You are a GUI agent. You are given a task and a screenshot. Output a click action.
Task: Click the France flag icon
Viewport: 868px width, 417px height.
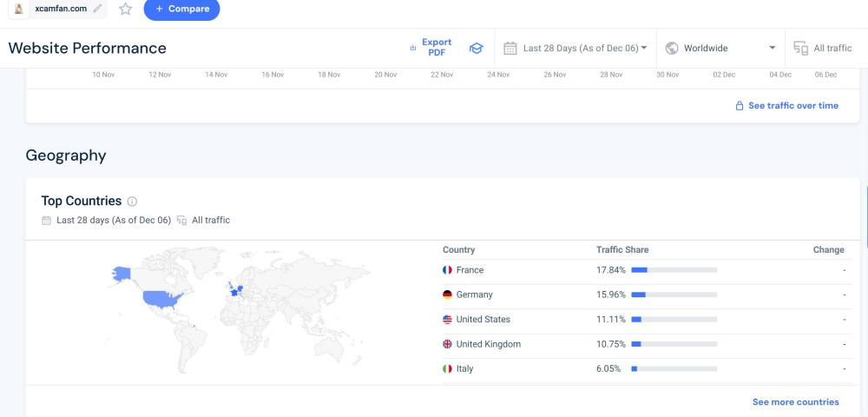point(447,270)
